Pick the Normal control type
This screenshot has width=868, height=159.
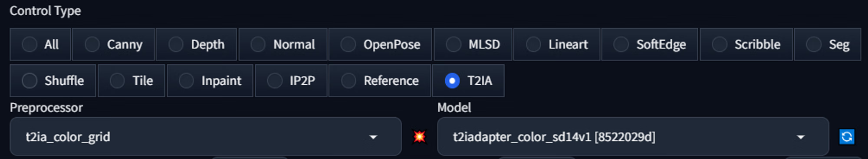click(x=283, y=44)
